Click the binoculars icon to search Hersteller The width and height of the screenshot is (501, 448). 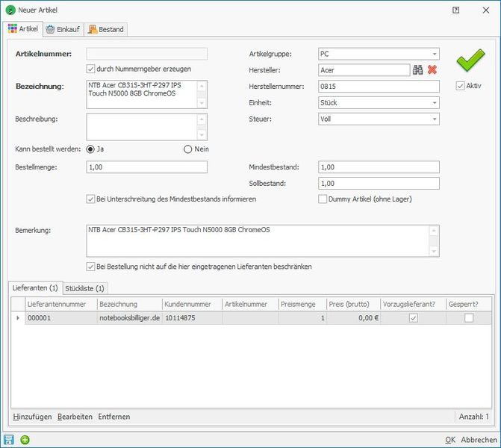(x=418, y=70)
